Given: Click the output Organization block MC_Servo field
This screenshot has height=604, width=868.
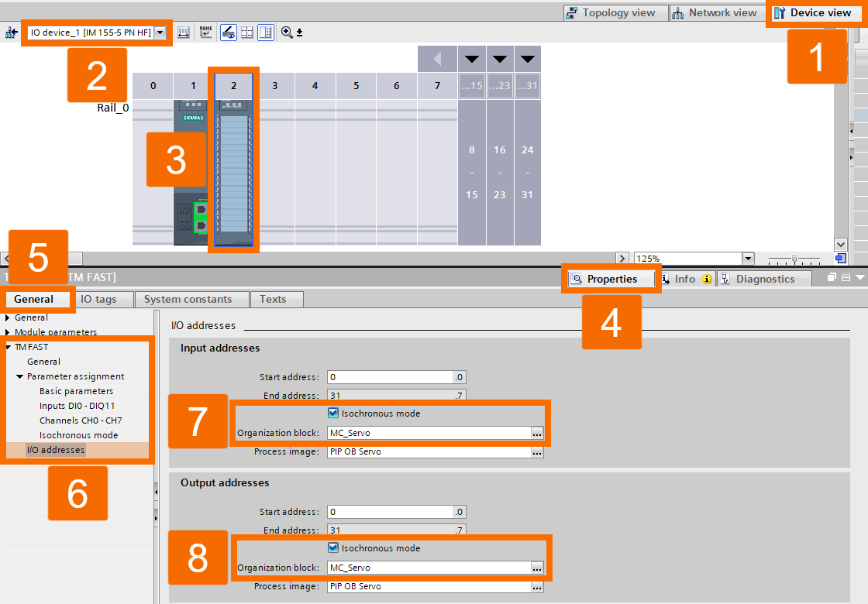Looking at the screenshot, I should point(429,568).
